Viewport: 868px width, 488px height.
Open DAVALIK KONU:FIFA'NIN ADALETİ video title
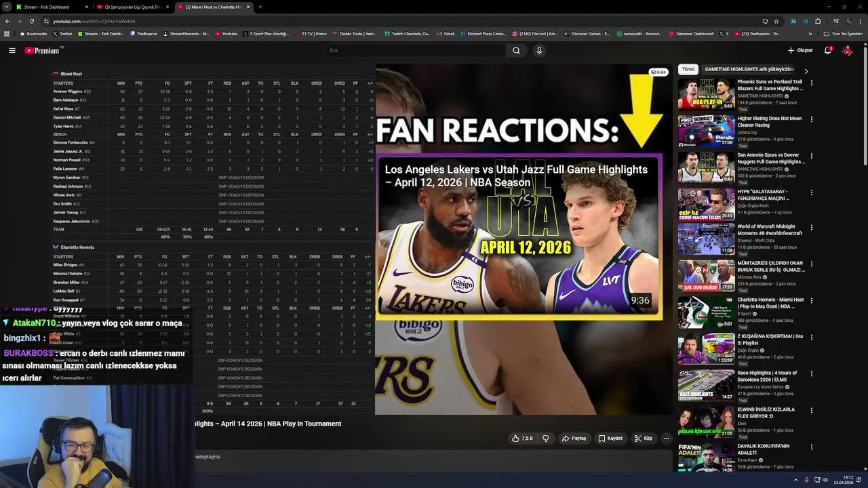click(x=764, y=449)
